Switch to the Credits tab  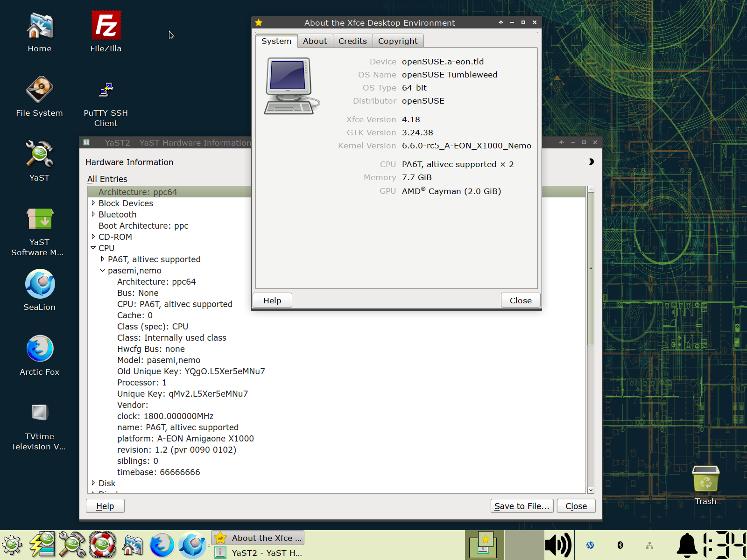click(352, 41)
